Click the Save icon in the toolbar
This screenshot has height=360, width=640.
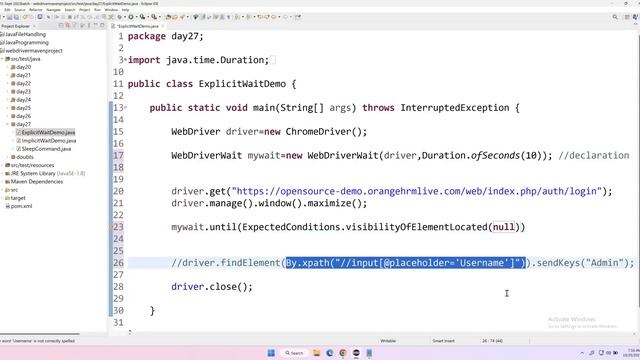click(x=9, y=17)
